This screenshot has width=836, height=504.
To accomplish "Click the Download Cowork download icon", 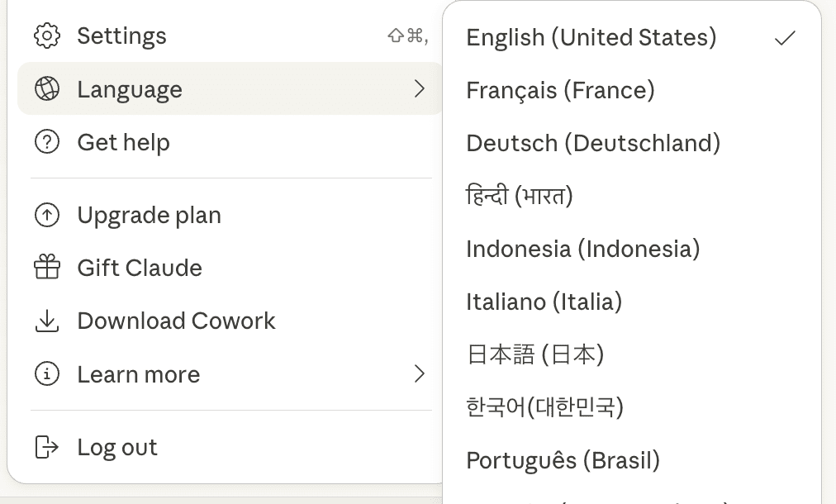I will tap(47, 321).
